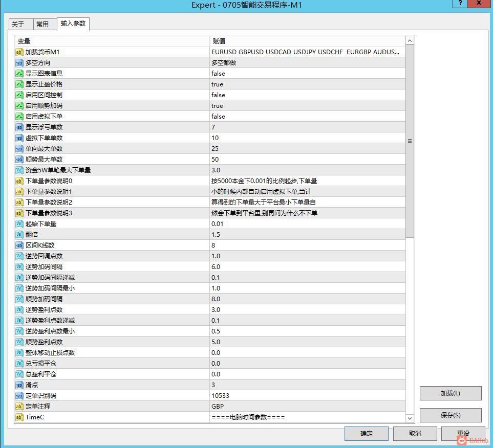Click double icon beside 起始下单量
493x448 pixels.
[x=19, y=224]
